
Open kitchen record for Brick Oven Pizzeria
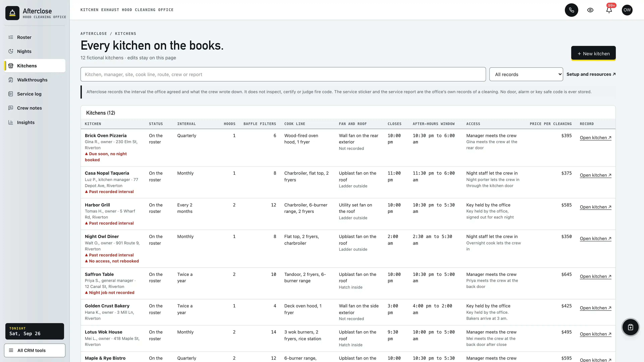596,138
